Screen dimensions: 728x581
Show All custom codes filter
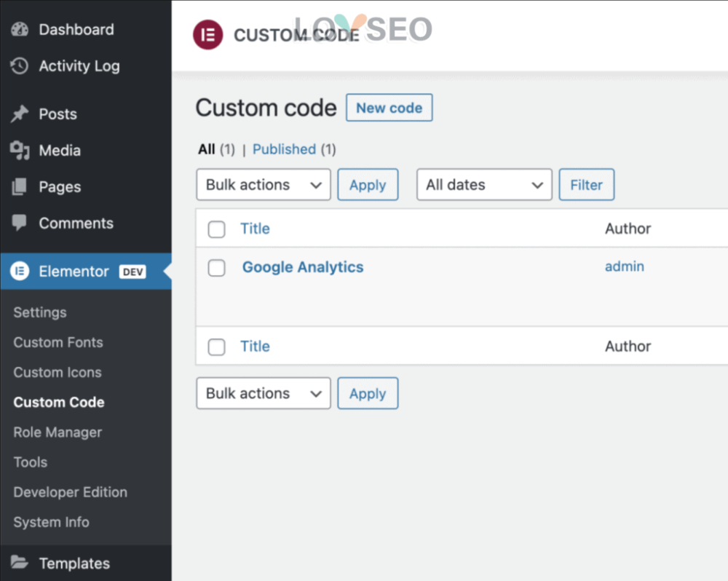coord(207,149)
